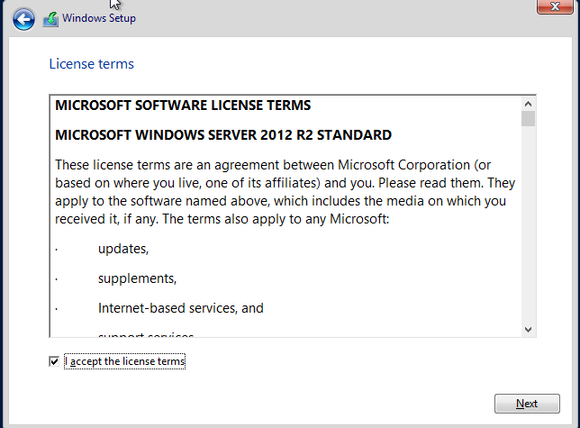Click the license text scroll down arrow

(x=528, y=329)
